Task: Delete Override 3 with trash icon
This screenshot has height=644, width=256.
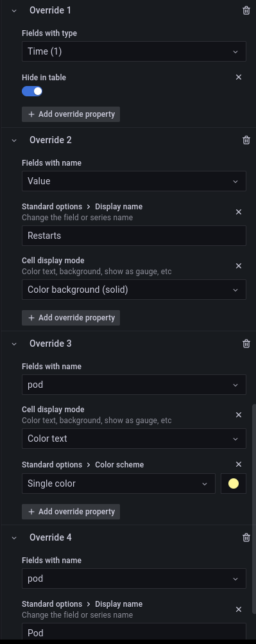Action: click(x=246, y=344)
